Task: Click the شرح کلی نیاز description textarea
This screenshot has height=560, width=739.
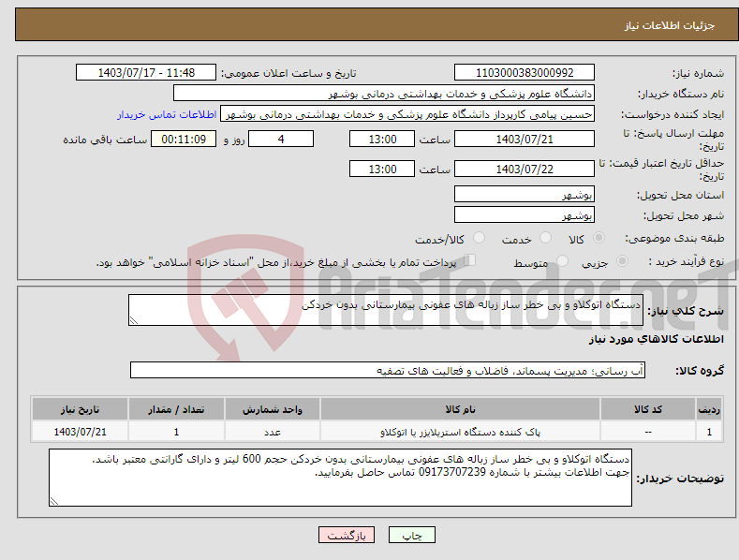Action: [386, 310]
